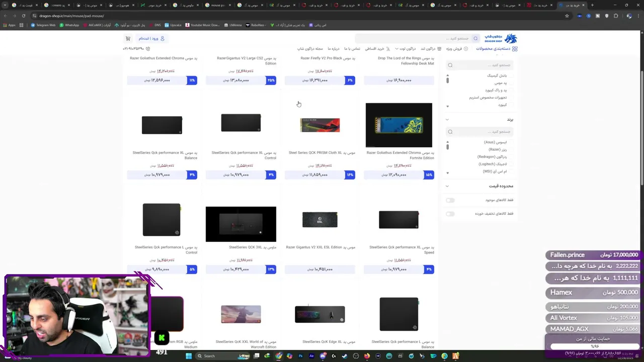Click the login/register user icon

pos(162,38)
